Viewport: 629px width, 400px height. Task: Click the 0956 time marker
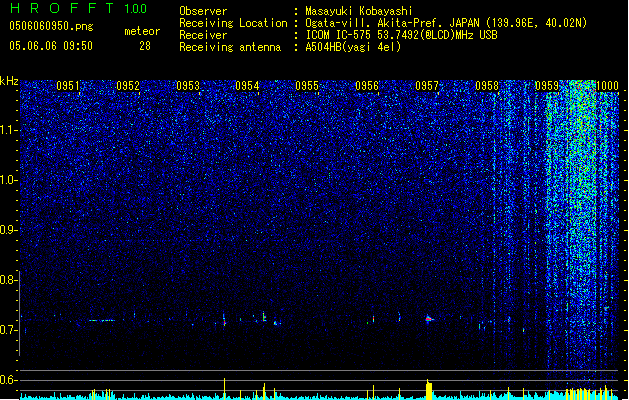point(367,86)
